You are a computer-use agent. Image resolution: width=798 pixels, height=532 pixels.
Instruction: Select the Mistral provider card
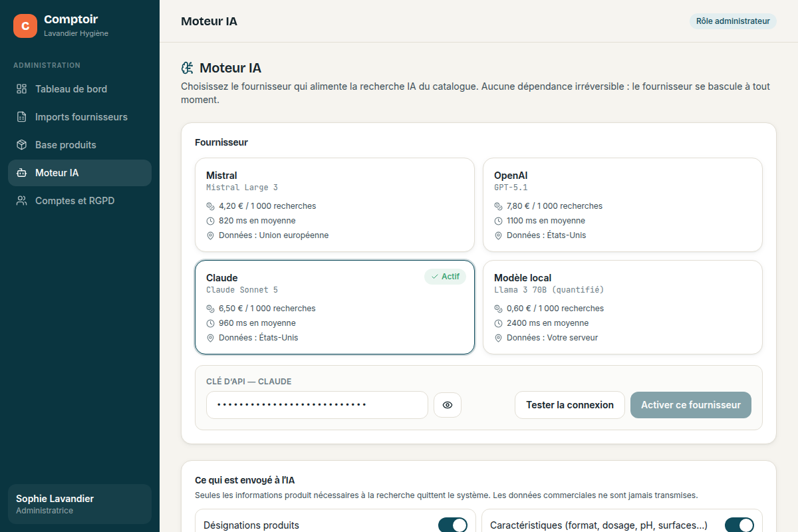[334, 205]
